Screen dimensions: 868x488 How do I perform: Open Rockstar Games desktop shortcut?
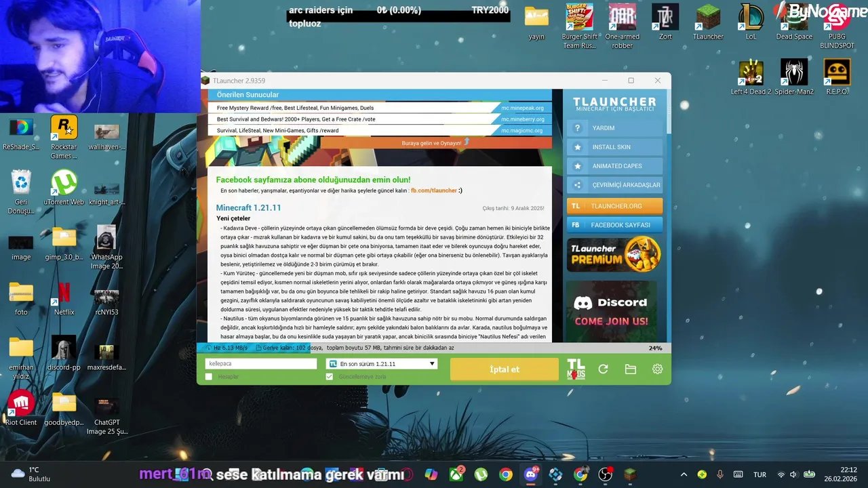click(x=64, y=138)
